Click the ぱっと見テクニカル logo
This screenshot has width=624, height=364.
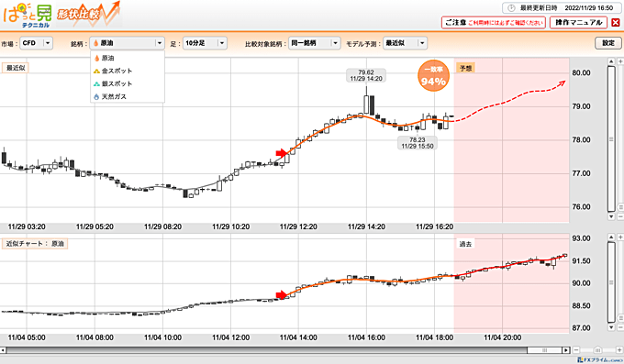tap(27, 16)
